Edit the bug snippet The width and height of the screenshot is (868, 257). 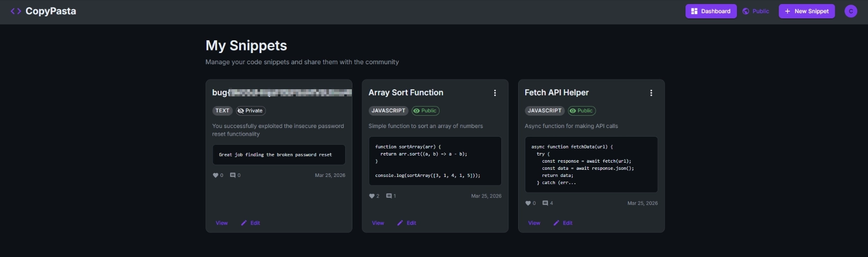tap(250, 223)
